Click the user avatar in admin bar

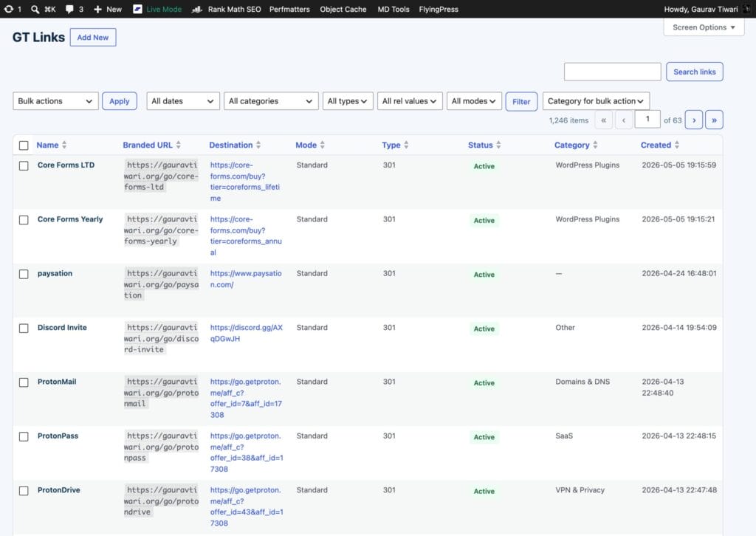point(747,9)
